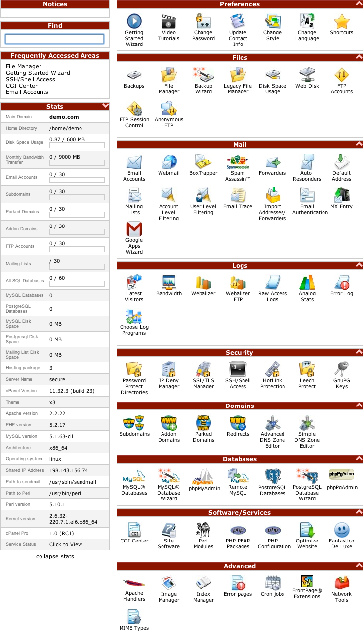
Task: Toggle the Stats panel arrow
Action: click(x=105, y=105)
